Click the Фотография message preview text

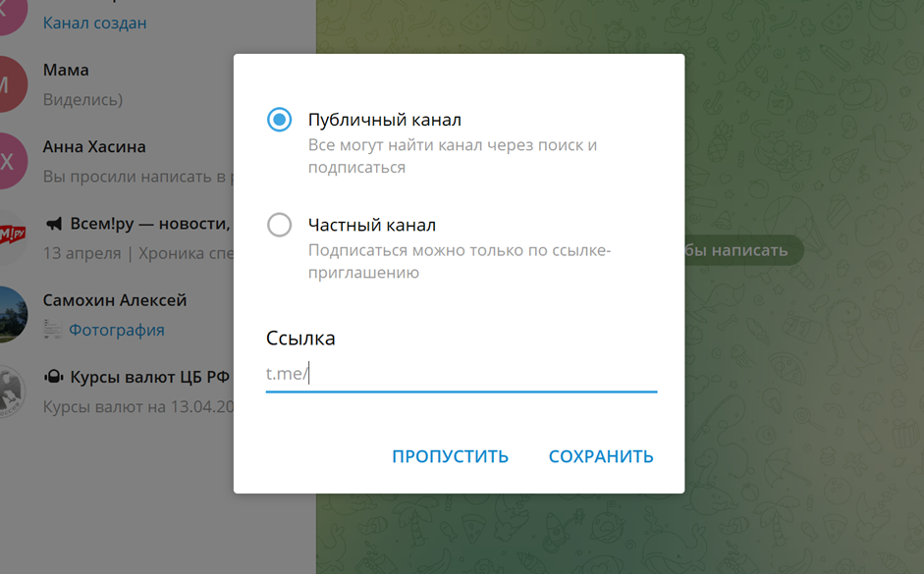click(x=117, y=330)
